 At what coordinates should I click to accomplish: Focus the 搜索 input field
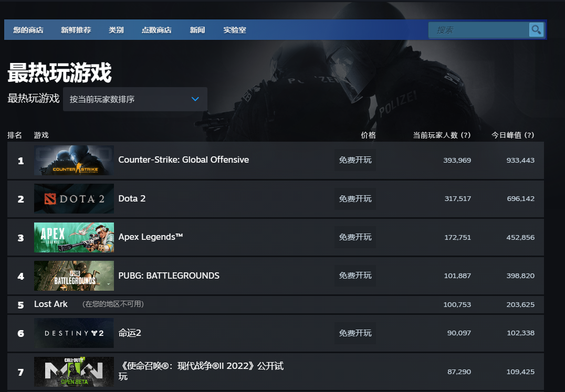(478, 30)
